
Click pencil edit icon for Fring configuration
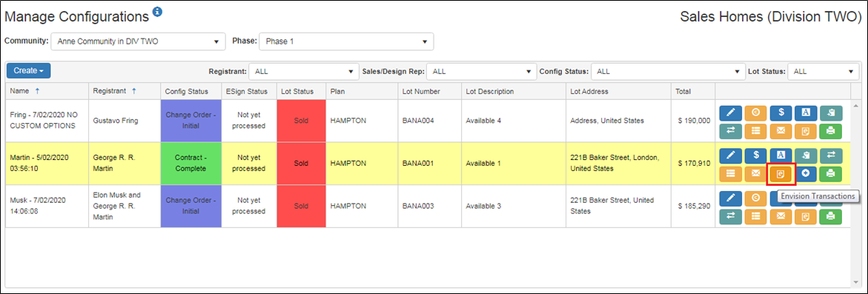pyautogui.click(x=730, y=113)
